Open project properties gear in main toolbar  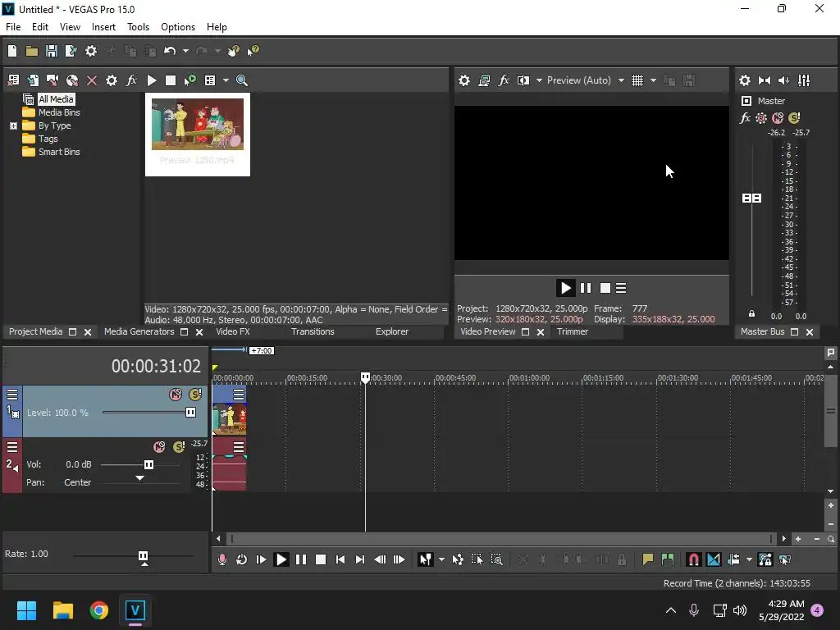click(91, 51)
